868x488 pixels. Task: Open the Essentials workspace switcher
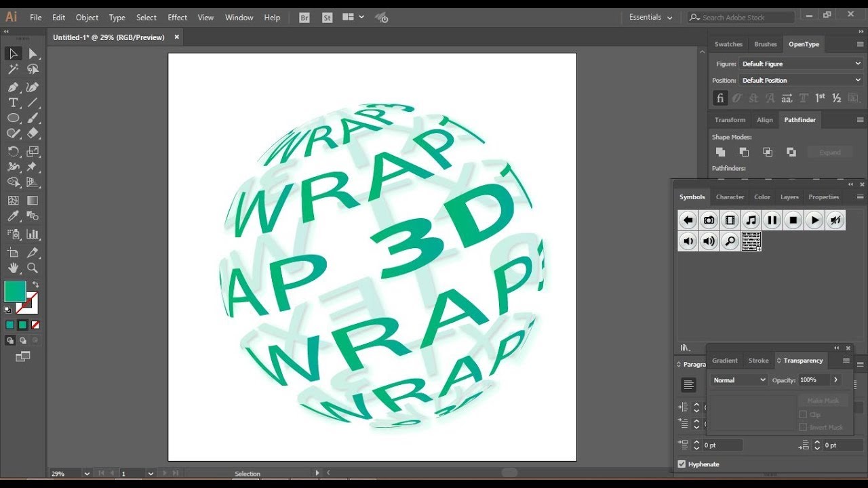[650, 18]
